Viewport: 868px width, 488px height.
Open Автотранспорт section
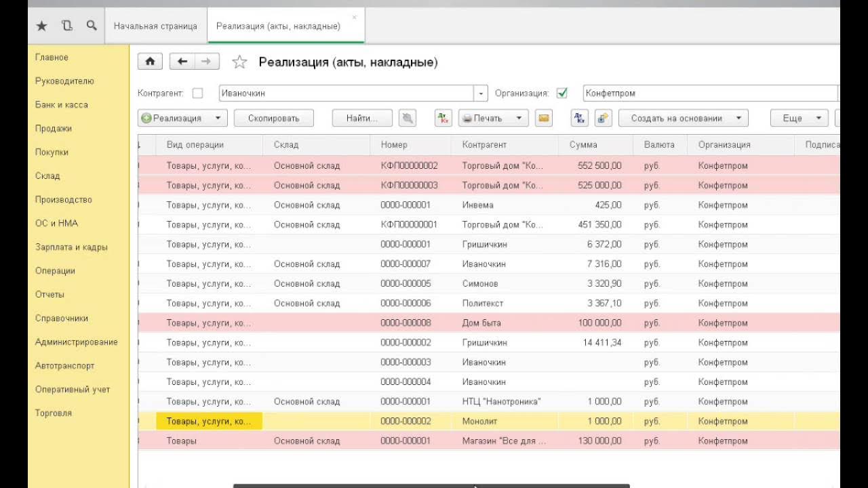(64, 366)
